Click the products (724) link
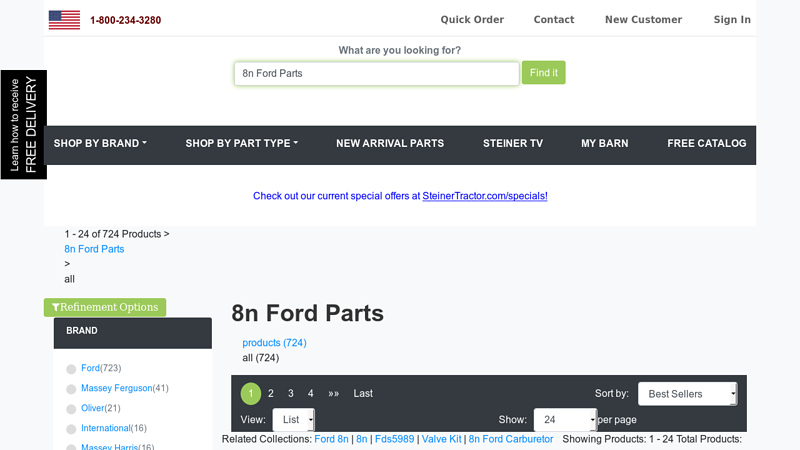 (274, 343)
